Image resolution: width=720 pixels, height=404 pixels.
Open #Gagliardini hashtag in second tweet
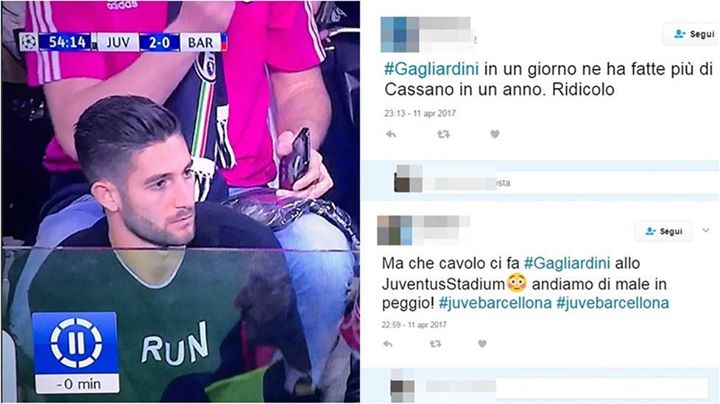(x=567, y=264)
